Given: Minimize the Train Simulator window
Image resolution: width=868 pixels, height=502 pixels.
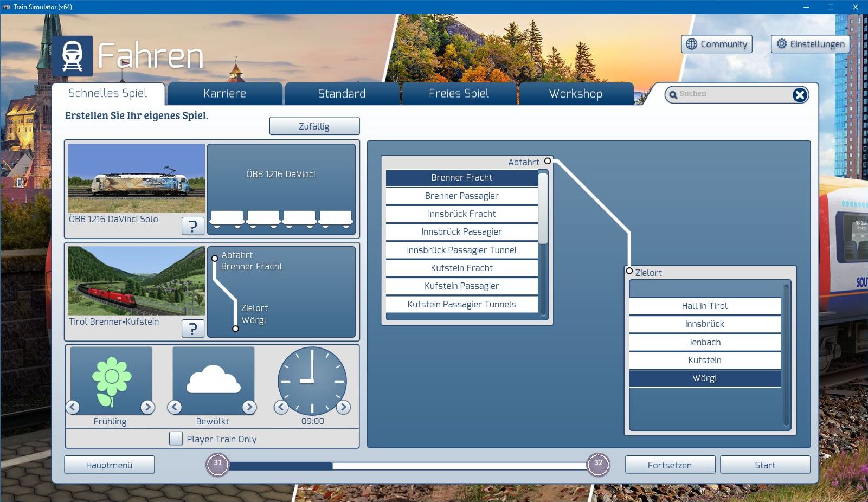Looking at the screenshot, I should tap(806, 7).
